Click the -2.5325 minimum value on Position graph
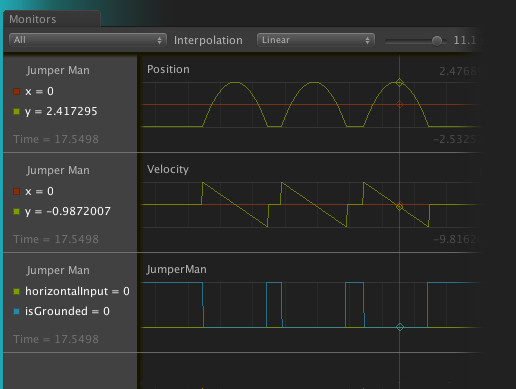The width and height of the screenshot is (516, 389). 456,139
